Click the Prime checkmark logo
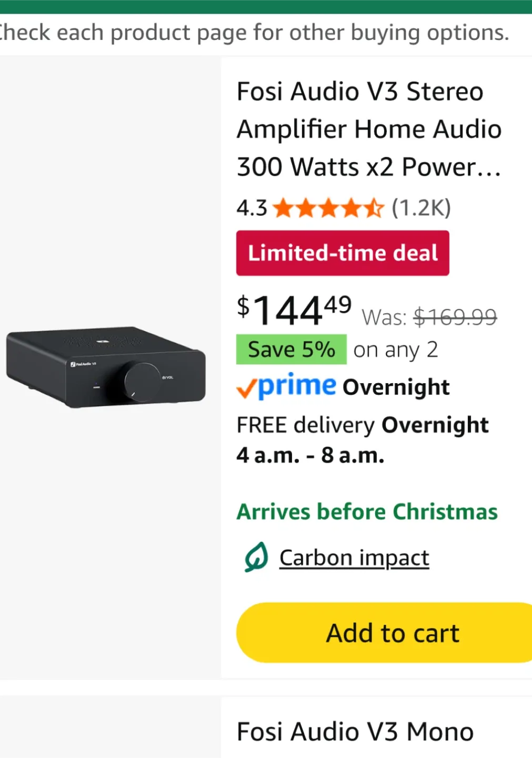The width and height of the screenshot is (532, 758). [x=286, y=386]
